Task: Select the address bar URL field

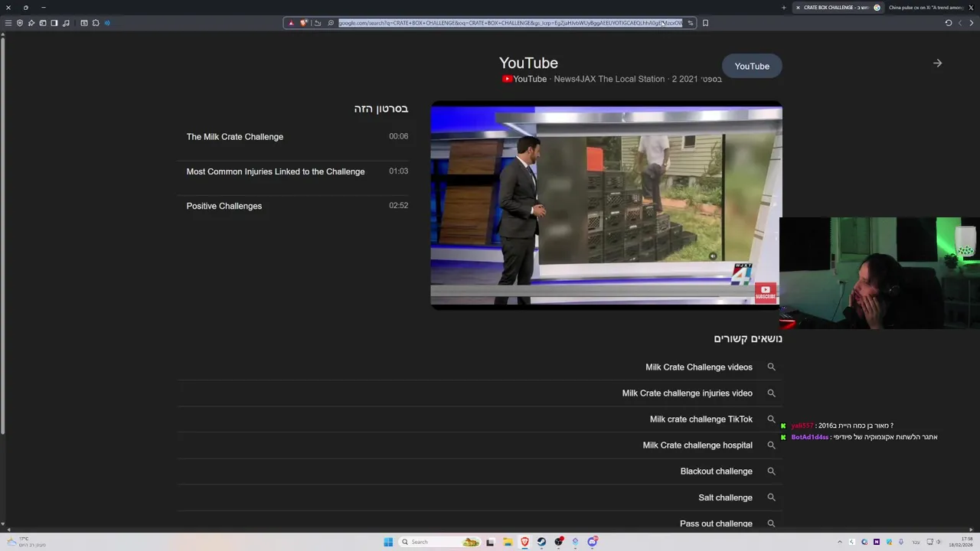Action: (x=510, y=23)
